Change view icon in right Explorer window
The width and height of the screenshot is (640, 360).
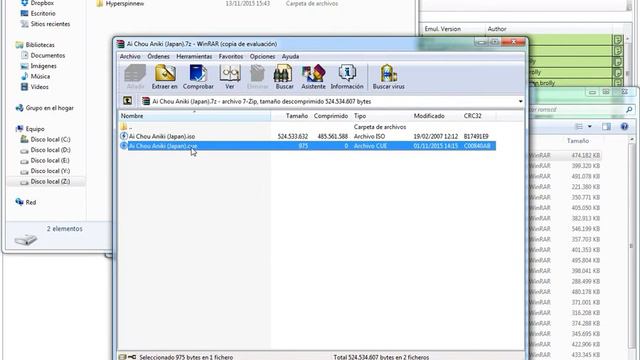[x=579, y=127]
